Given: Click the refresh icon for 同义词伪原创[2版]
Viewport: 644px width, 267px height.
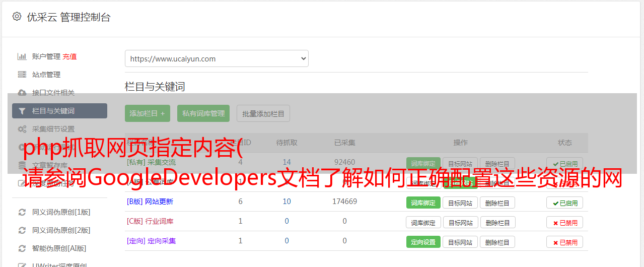Looking at the screenshot, I should (x=22, y=230).
